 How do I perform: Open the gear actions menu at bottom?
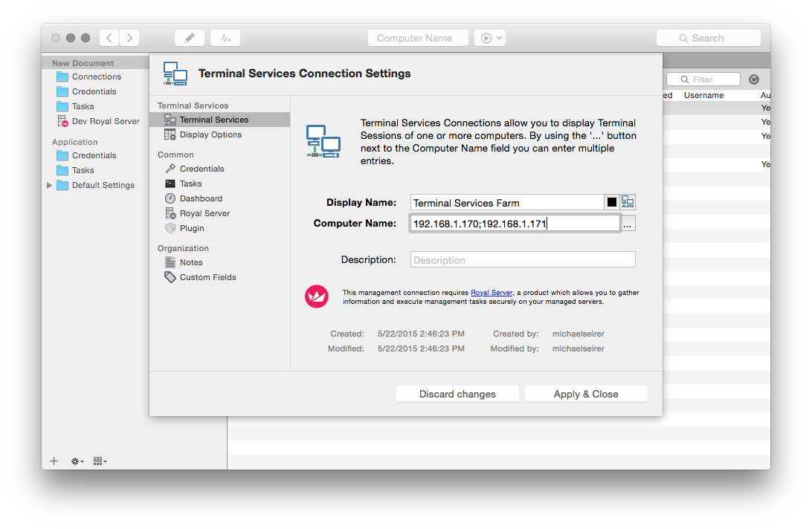click(77, 461)
